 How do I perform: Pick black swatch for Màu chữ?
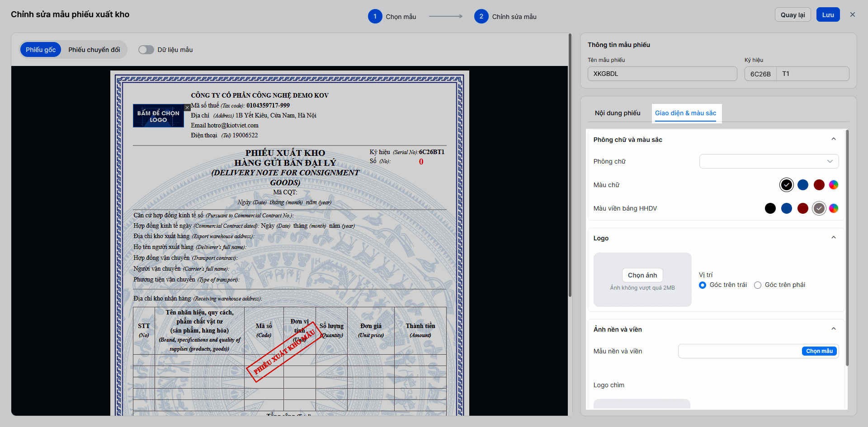787,185
